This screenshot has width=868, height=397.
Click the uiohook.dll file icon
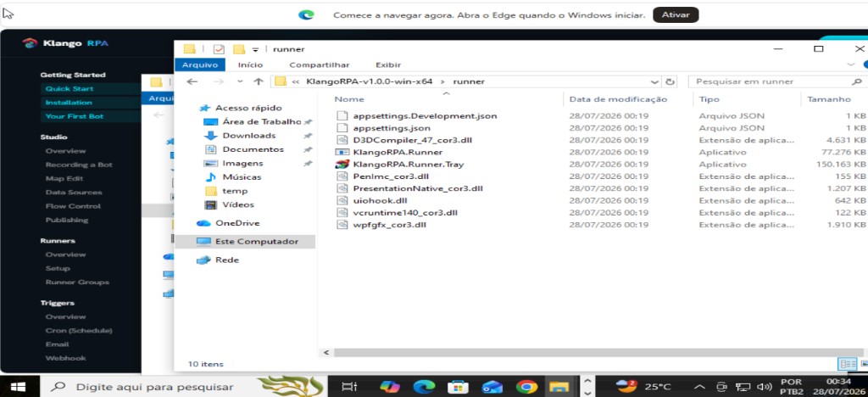pos(342,200)
